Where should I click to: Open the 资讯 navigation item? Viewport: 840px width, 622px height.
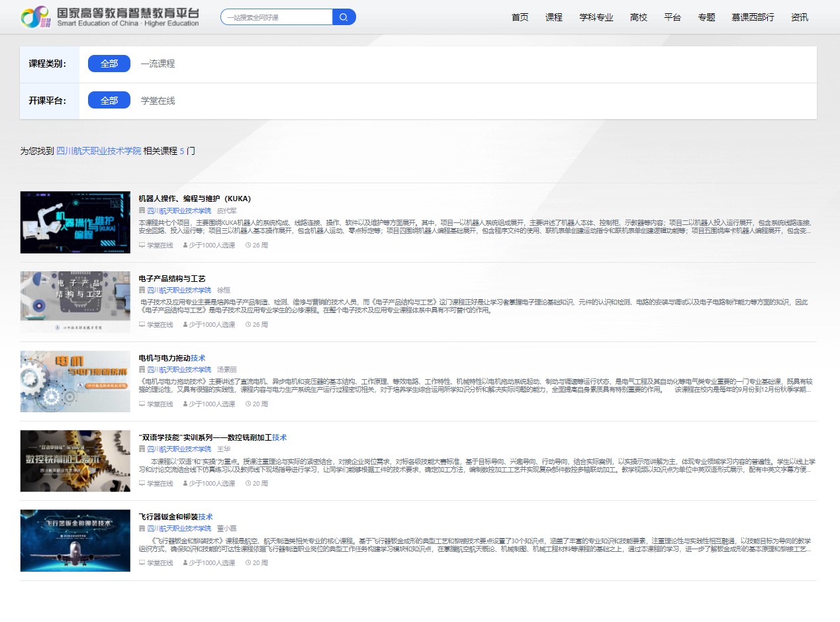[x=800, y=17]
